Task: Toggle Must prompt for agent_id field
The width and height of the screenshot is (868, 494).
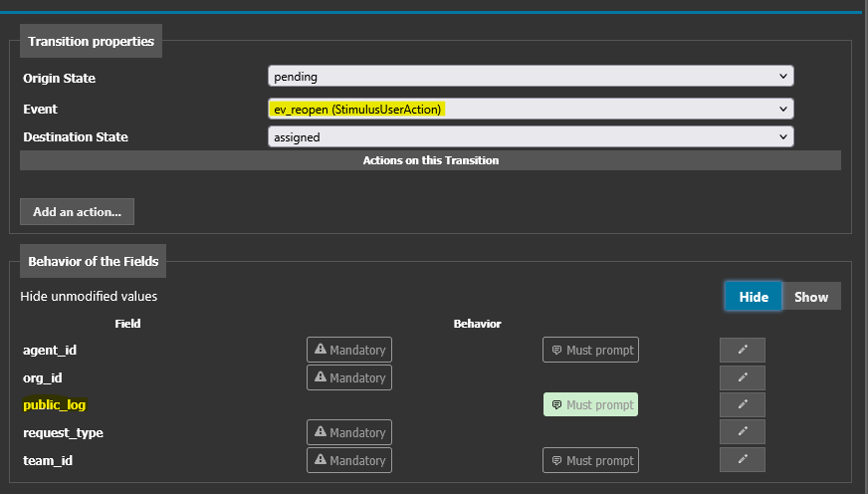Action: (590, 350)
